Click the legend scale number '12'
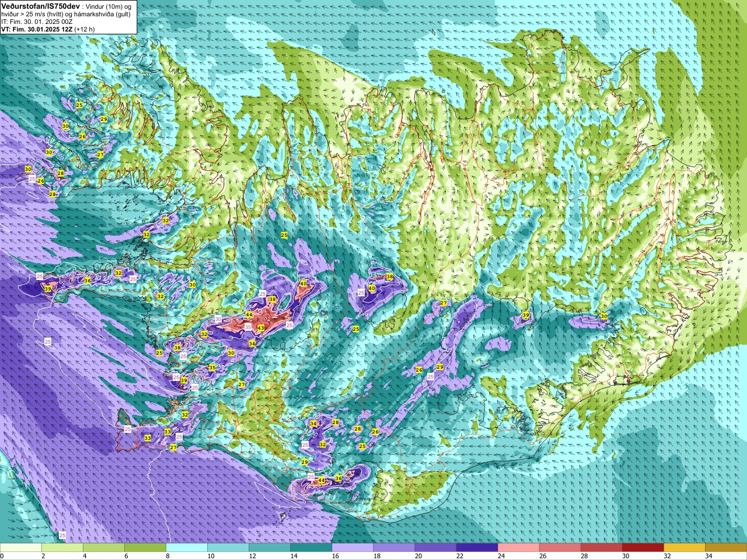 252,556
